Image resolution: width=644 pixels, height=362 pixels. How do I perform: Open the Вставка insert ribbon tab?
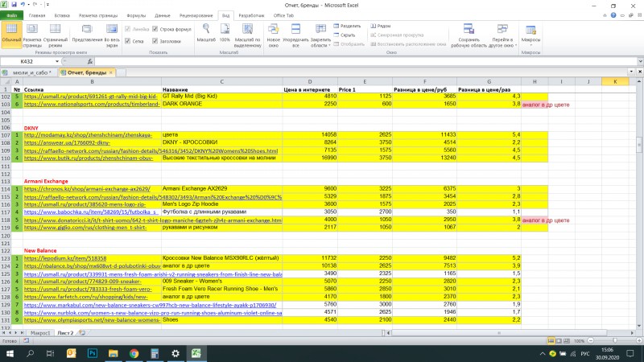[x=62, y=15]
